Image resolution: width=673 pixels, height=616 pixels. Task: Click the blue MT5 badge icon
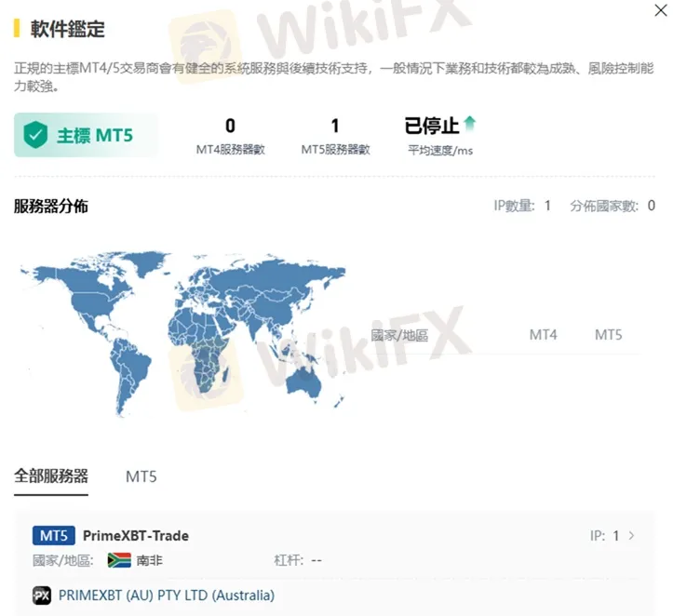coord(53,535)
